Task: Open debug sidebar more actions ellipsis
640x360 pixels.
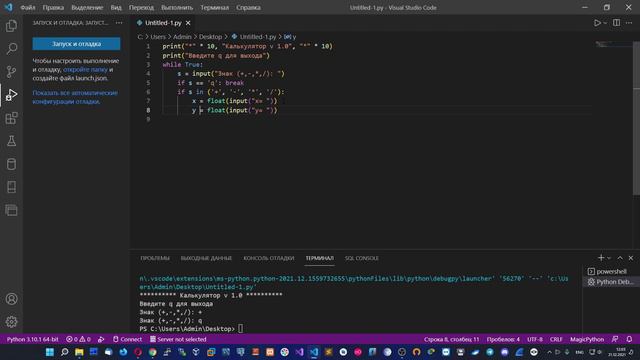Action: [x=119, y=23]
